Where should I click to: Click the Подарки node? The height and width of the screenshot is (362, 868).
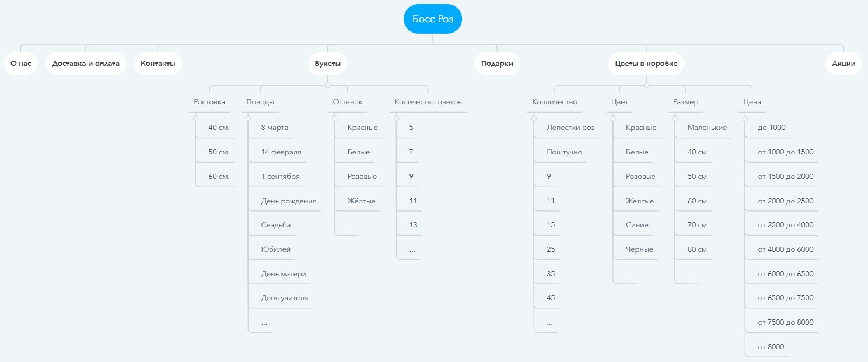497,64
